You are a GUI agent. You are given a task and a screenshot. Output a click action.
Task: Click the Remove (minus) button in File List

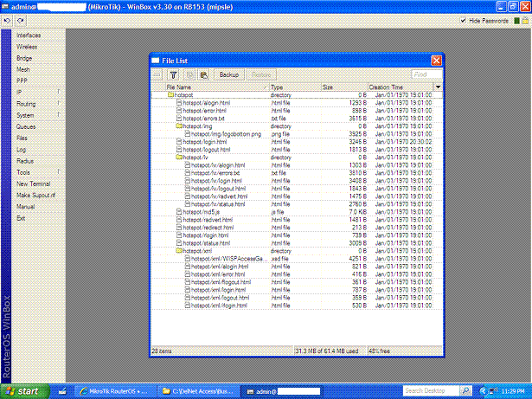tap(157, 74)
